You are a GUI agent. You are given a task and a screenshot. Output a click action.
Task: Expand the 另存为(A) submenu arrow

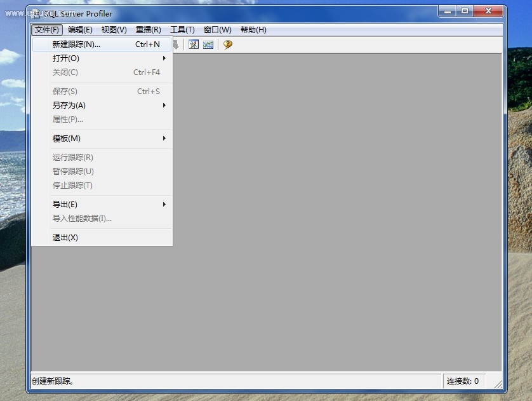click(164, 105)
